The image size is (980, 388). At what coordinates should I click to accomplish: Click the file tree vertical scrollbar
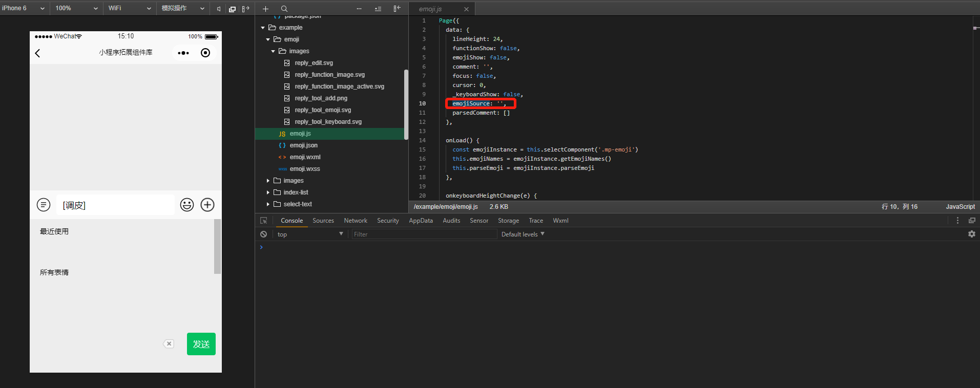pyautogui.click(x=406, y=104)
